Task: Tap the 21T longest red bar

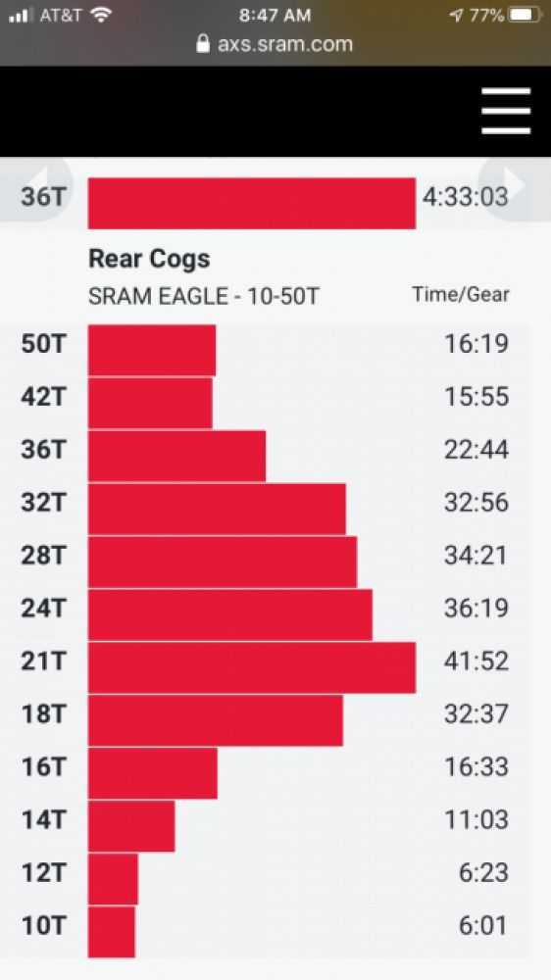Action: coord(251,667)
